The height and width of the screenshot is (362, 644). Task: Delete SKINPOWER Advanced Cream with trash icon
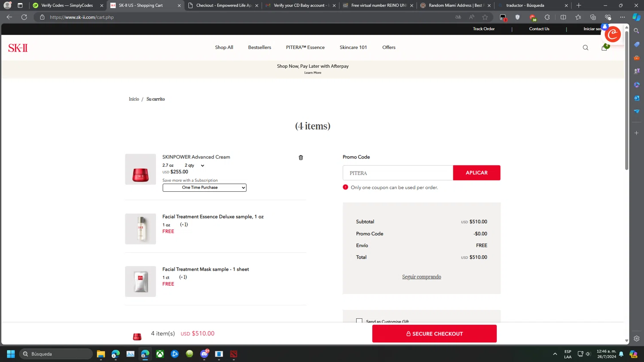[301, 157]
